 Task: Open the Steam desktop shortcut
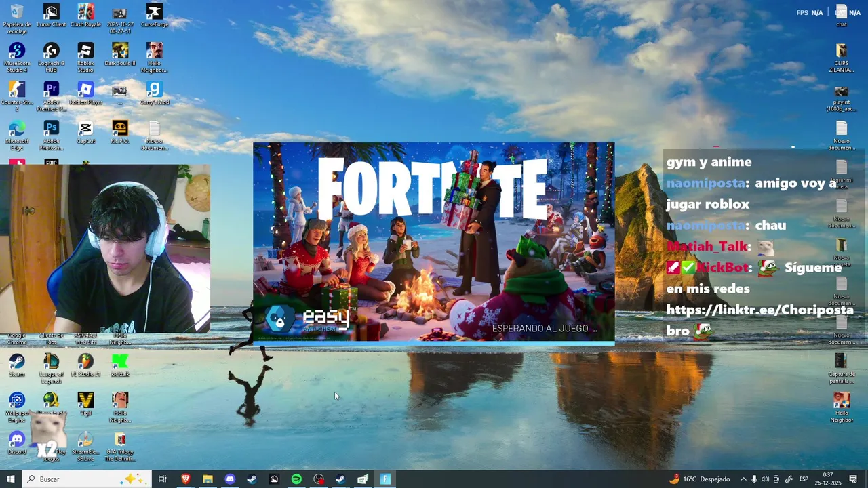(17, 365)
